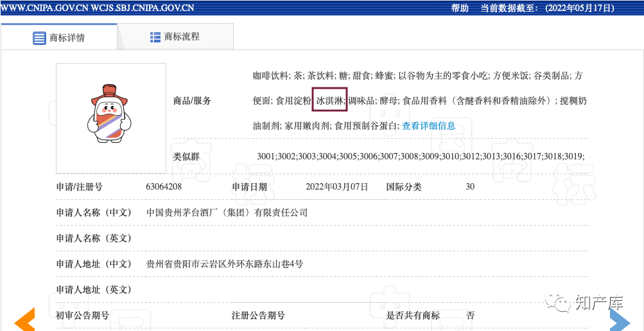This screenshot has height=331, width=644.
Task: Click the 咖啡饮料 goods item
Action: tap(270, 76)
